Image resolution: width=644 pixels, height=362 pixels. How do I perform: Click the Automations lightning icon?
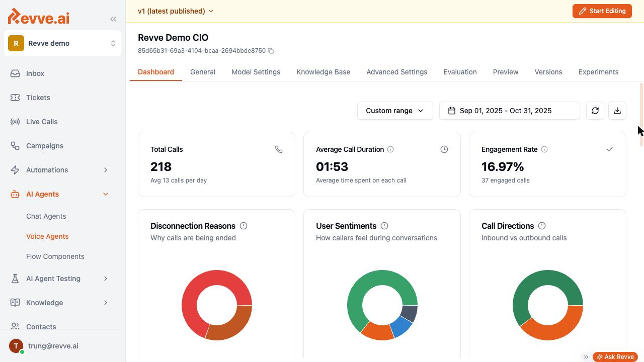point(15,170)
